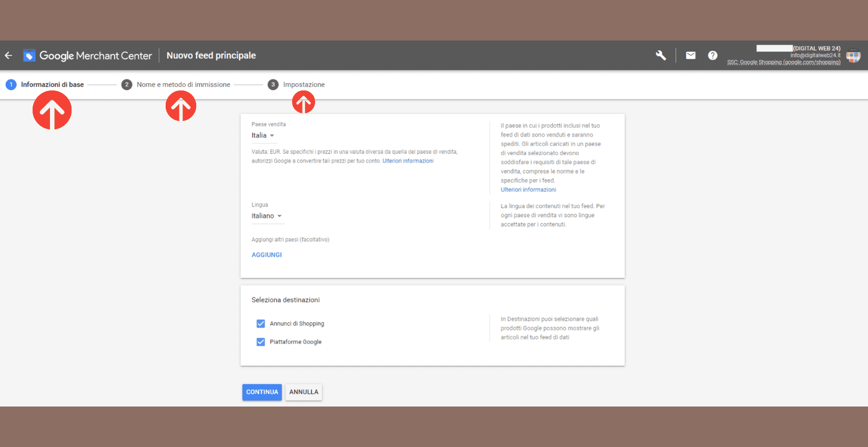Go to Nome e metodo di immissione step
This screenshot has height=447, width=868.
click(184, 85)
